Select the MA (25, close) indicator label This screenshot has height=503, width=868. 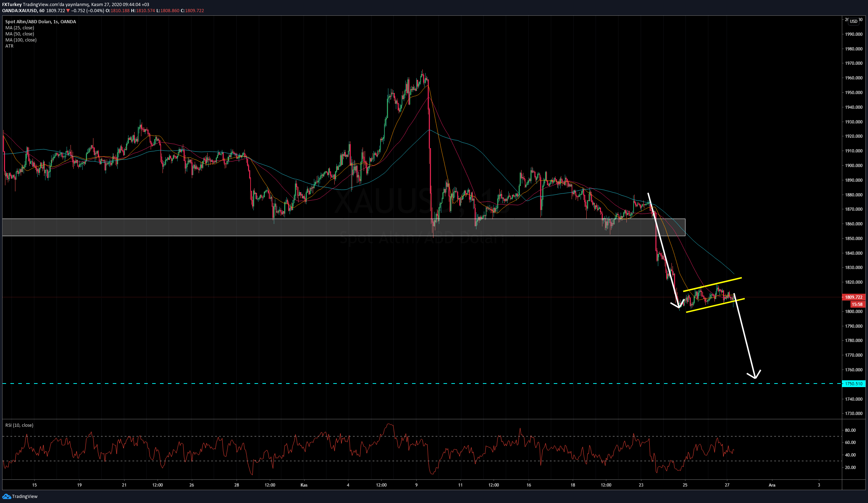click(x=20, y=28)
